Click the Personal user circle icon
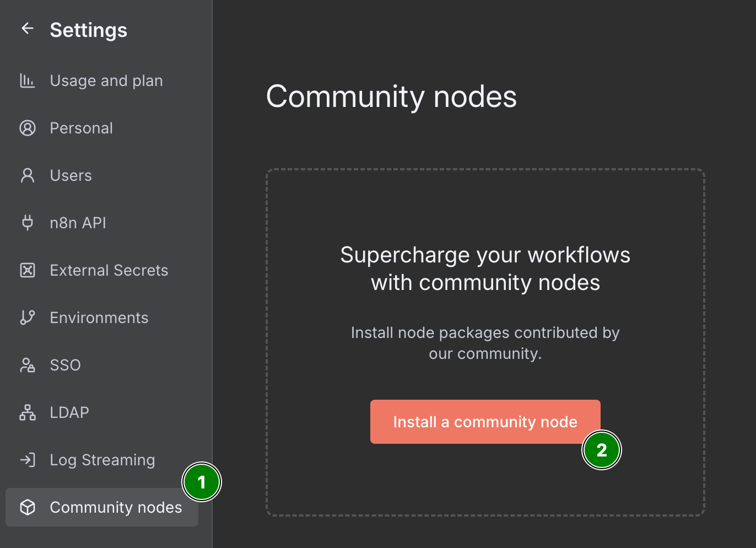This screenshot has height=548, width=756. coord(28,128)
